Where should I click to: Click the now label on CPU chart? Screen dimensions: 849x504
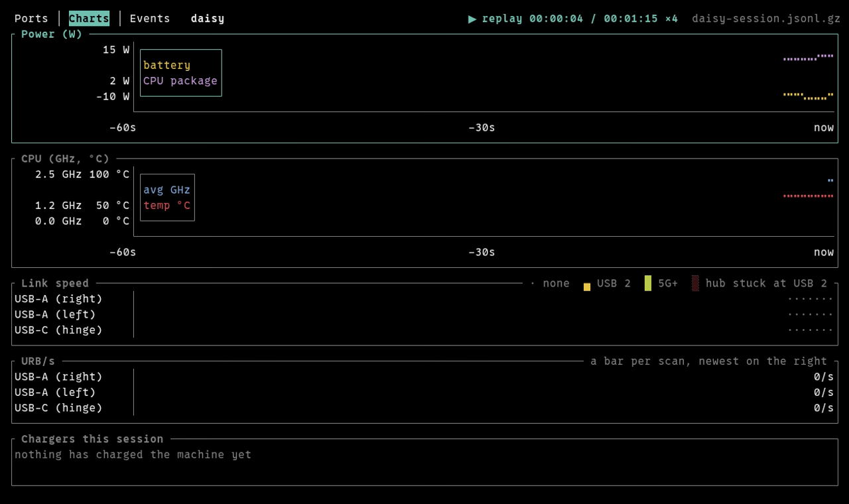tap(824, 252)
